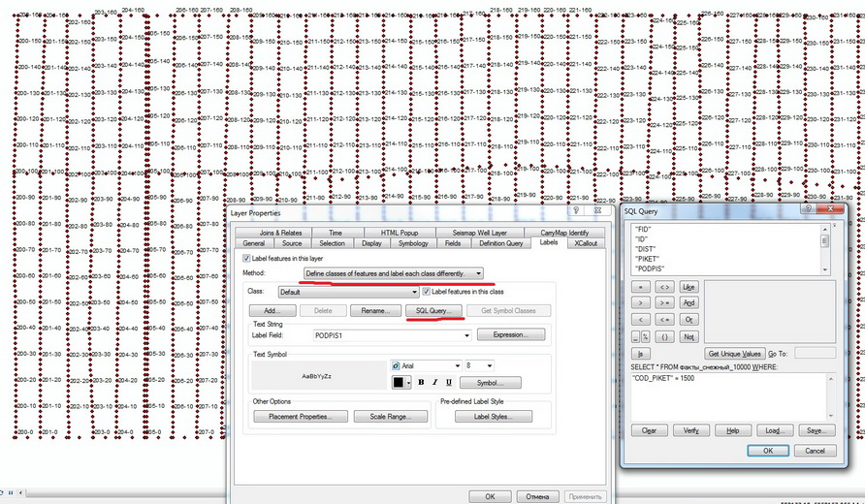Click the Like operator button

point(689,287)
